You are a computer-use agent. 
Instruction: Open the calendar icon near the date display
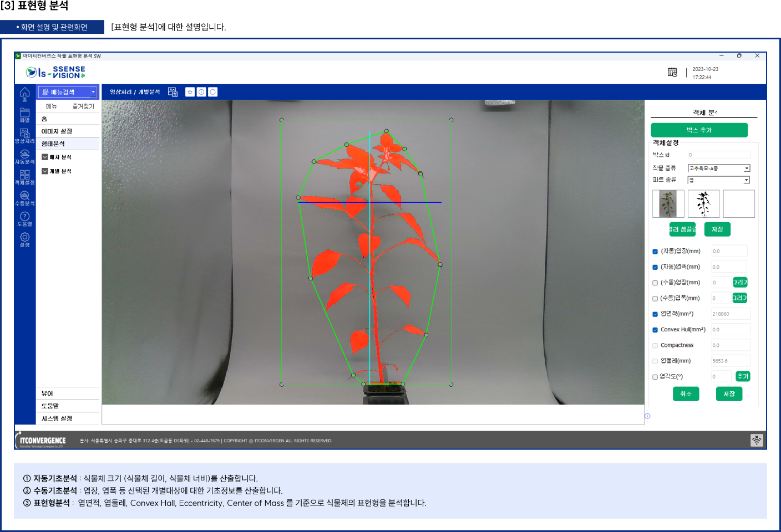672,71
